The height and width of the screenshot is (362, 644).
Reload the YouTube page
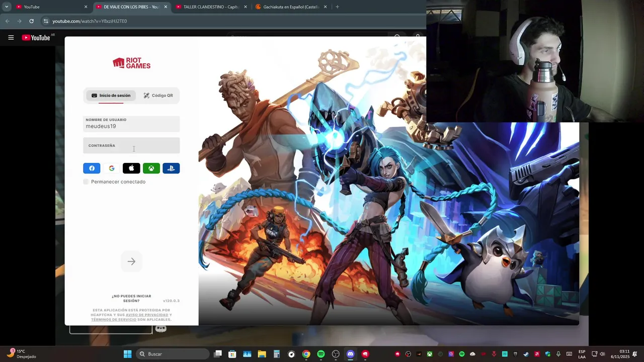tap(31, 21)
